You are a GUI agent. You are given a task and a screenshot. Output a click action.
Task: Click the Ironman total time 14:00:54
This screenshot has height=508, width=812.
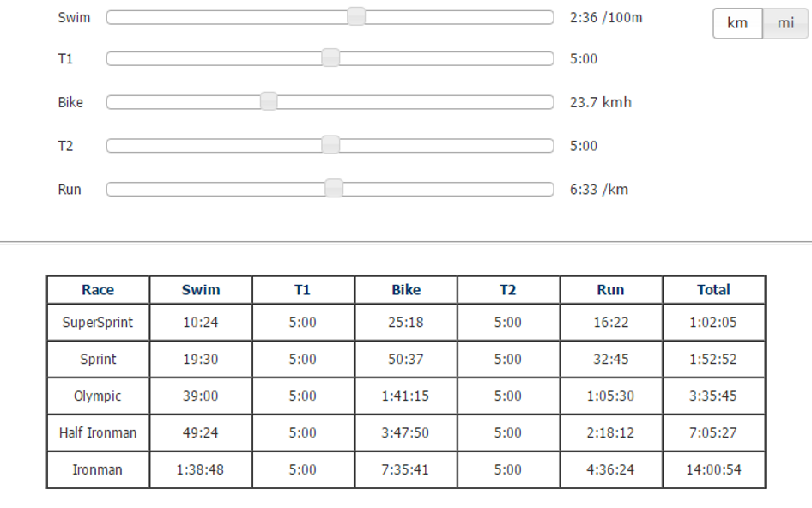(713, 469)
